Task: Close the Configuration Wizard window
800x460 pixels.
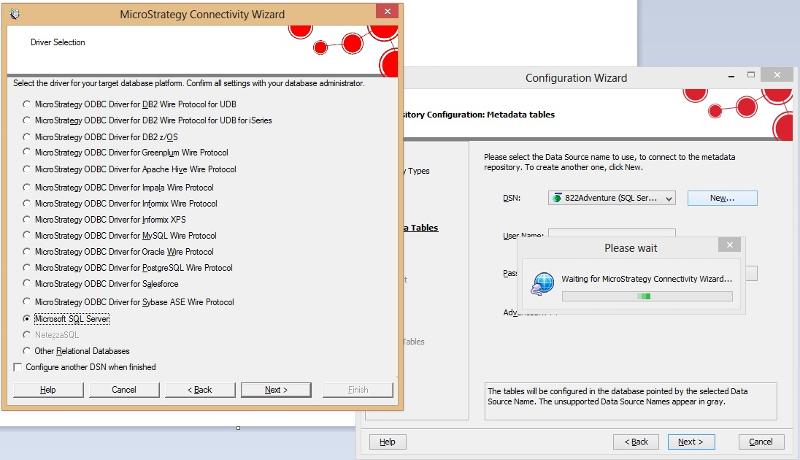Action: tap(777, 75)
